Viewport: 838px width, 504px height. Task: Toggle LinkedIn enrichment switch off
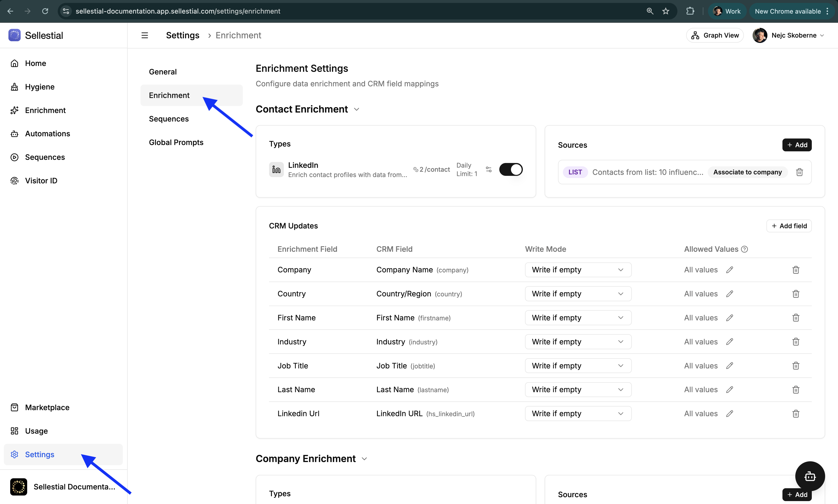pos(510,170)
